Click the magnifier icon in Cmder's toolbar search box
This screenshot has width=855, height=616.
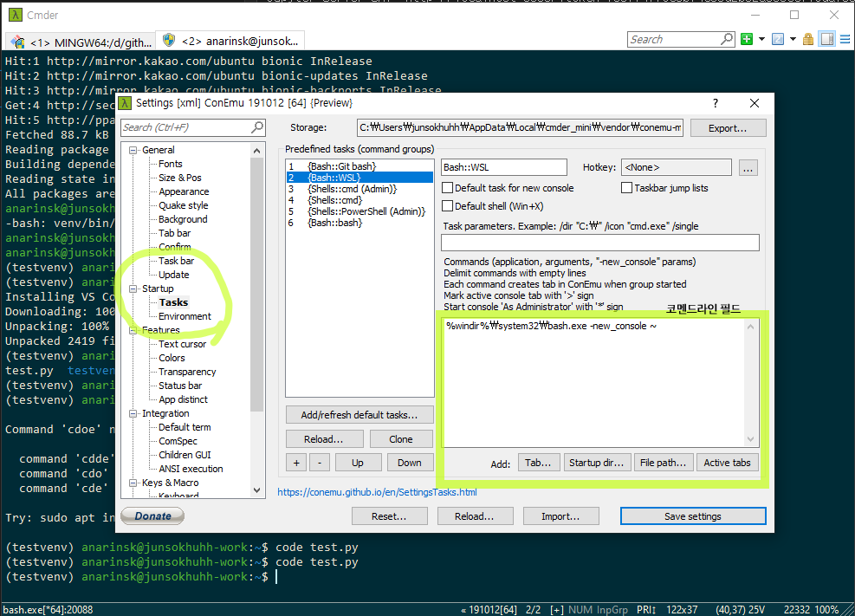point(726,39)
